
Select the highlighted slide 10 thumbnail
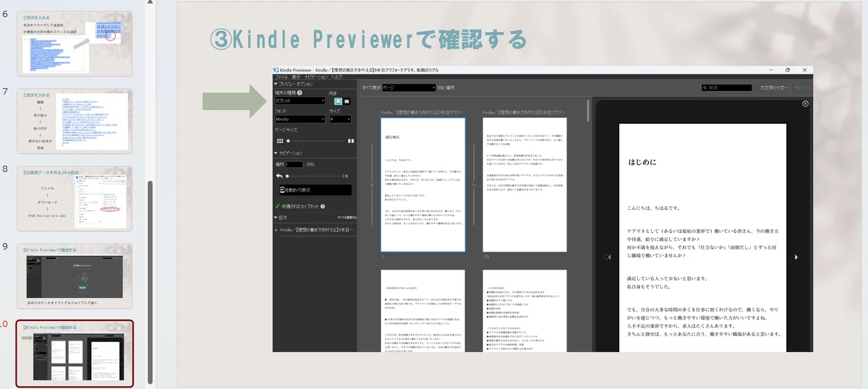(x=75, y=353)
